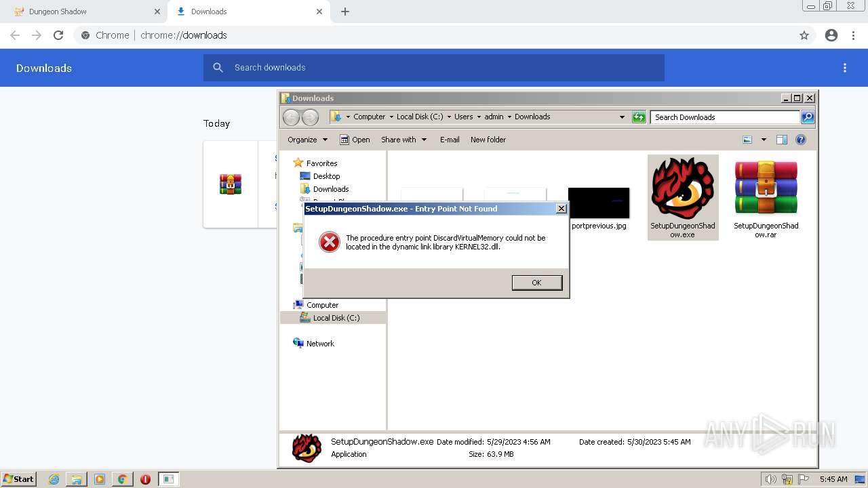Viewport: 868px width, 488px height.
Task: Click New folder in Explorer toolbar
Action: [488, 140]
